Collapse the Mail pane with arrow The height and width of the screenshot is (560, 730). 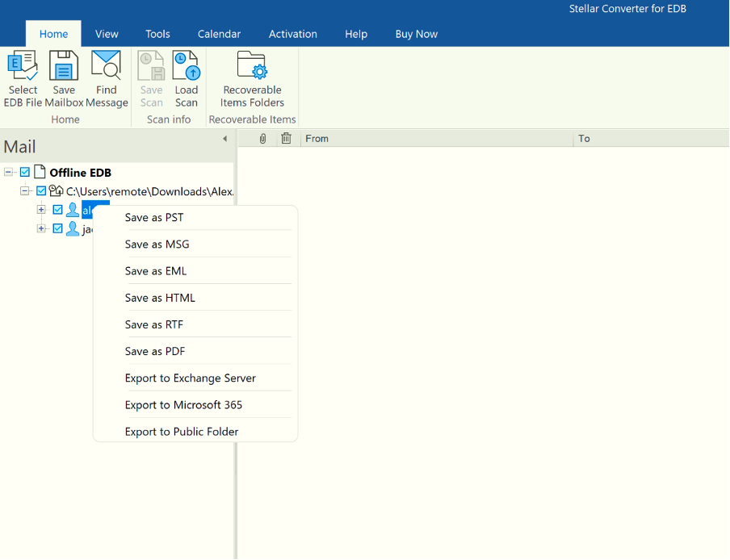(224, 139)
